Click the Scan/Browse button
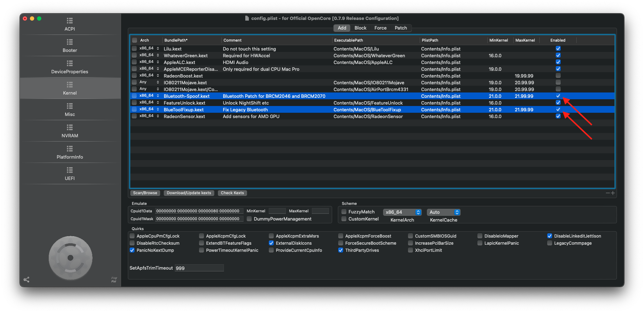 145,193
